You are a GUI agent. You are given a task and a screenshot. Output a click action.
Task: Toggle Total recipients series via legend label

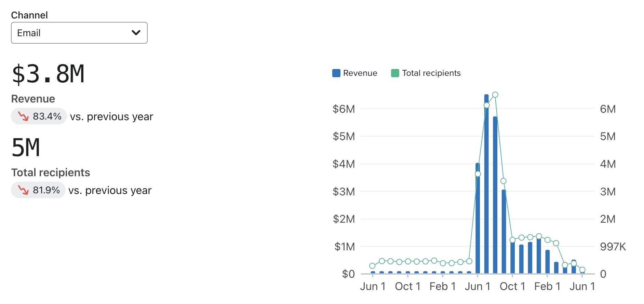point(431,73)
